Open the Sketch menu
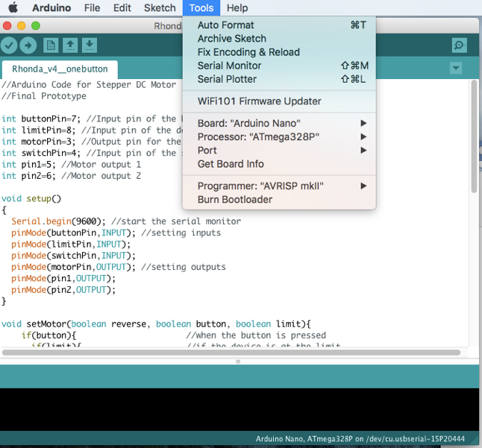482x448 pixels. (x=160, y=7)
